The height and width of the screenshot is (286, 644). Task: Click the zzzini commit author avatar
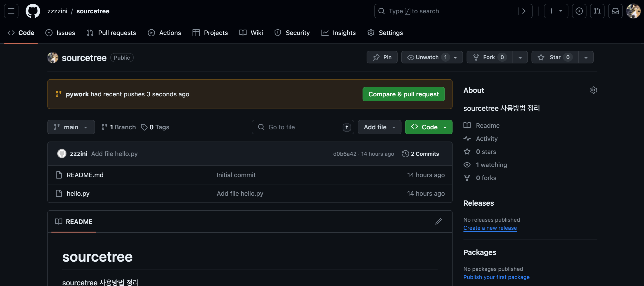[62, 153]
